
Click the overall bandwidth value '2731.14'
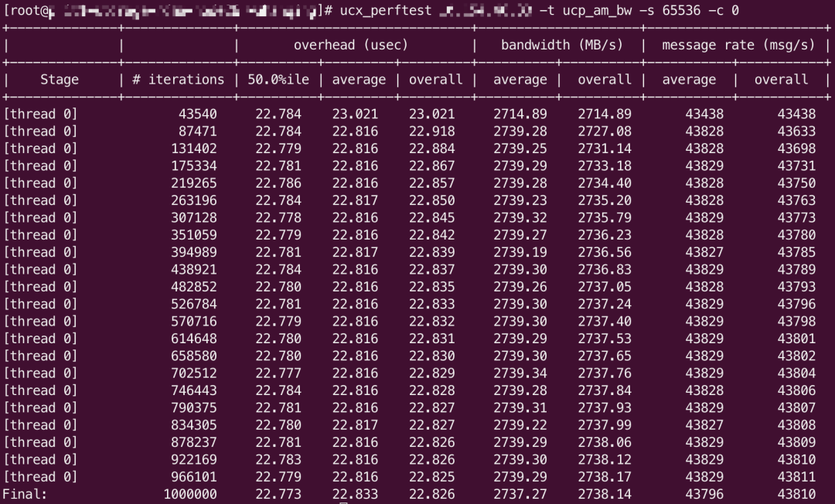[x=605, y=148]
